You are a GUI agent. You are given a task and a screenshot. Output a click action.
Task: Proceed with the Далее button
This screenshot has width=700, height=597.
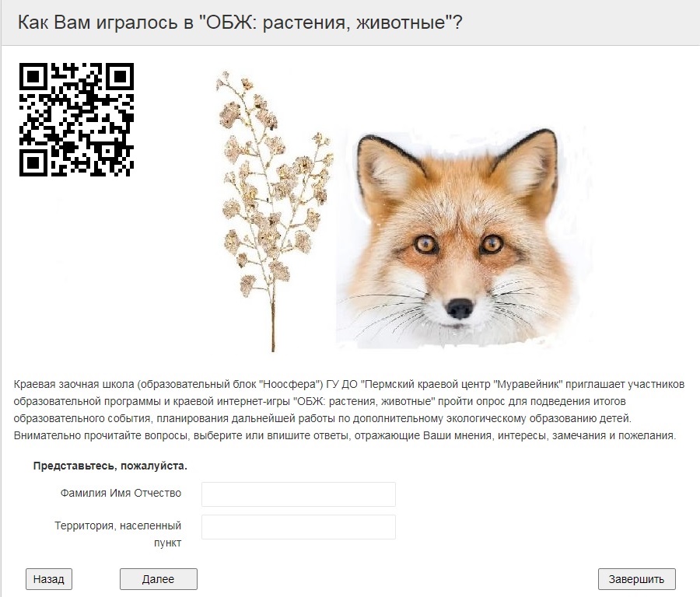pos(158,579)
